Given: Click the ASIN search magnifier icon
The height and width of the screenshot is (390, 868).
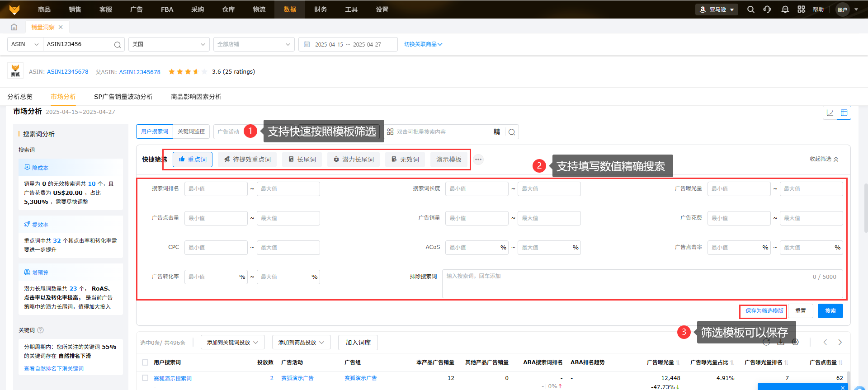Looking at the screenshot, I should 117,44.
